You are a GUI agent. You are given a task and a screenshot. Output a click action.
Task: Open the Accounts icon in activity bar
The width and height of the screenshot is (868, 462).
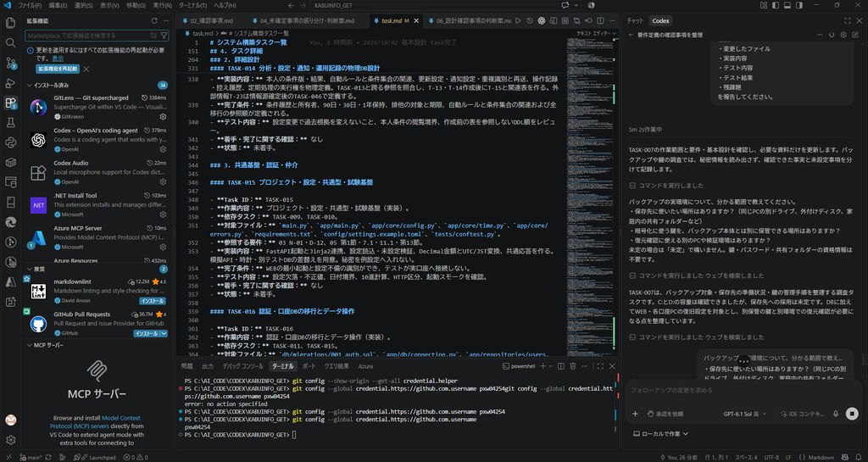click(x=10, y=420)
